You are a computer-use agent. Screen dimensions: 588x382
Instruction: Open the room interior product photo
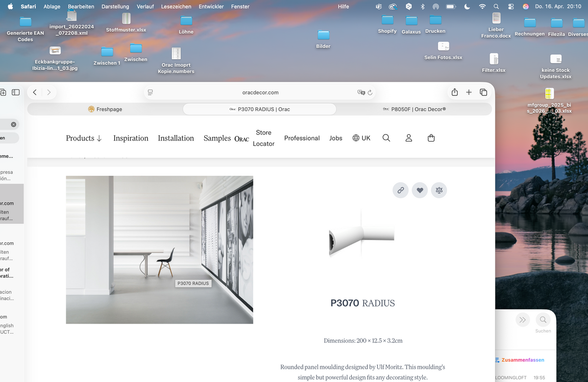coord(160,250)
